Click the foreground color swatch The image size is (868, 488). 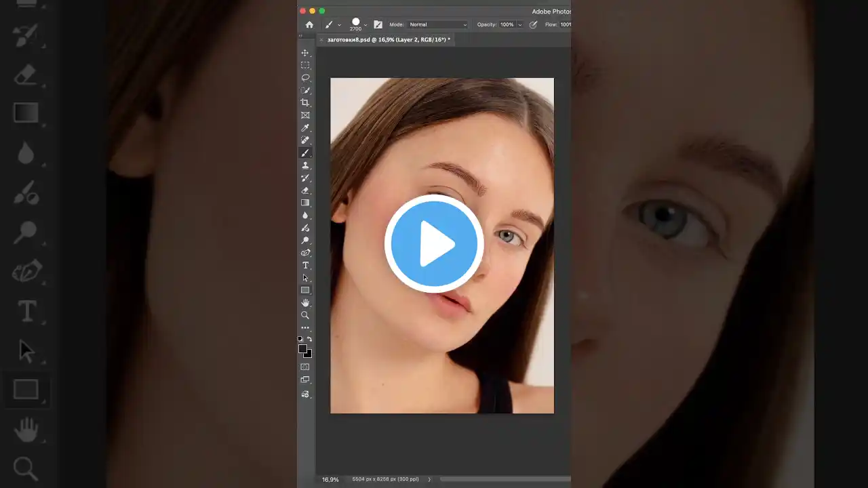tap(302, 348)
